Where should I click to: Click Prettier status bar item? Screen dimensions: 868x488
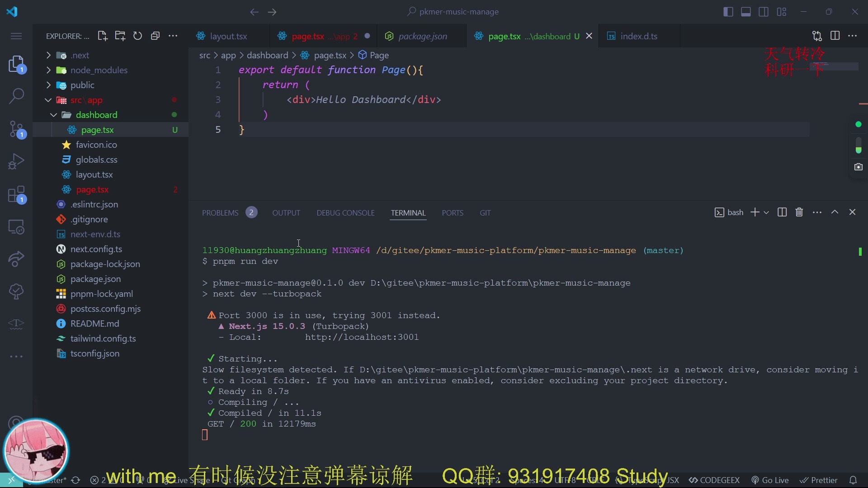[x=819, y=480]
